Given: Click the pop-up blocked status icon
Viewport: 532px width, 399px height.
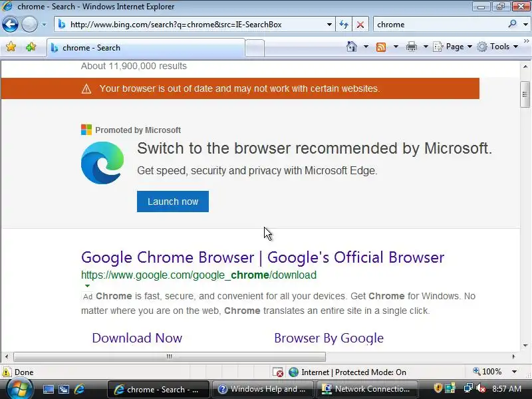Looking at the screenshot, I should pos(278,372).
